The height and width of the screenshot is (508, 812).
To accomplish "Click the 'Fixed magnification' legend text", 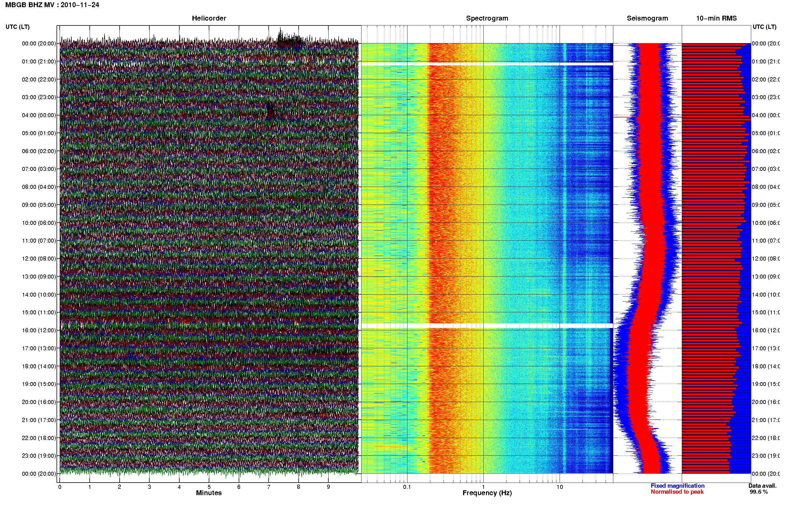I will point(678,486).
